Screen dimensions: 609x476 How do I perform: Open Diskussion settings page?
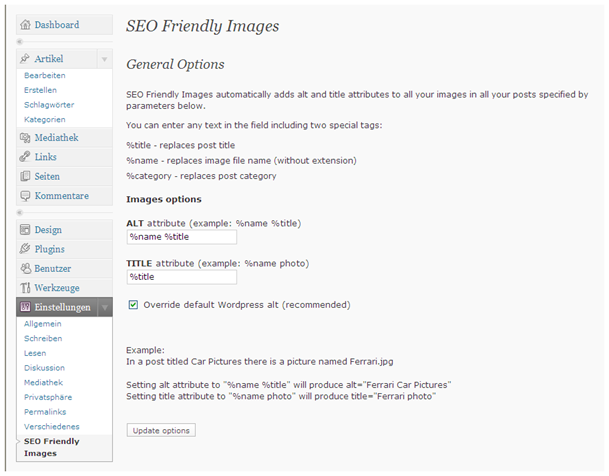(44, 368)
